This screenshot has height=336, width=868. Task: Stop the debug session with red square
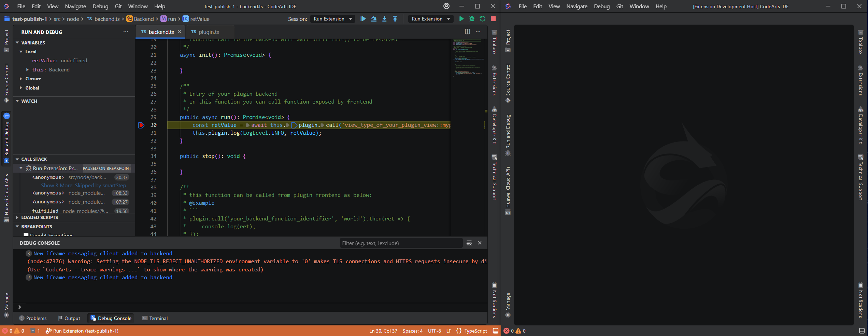[x=493, y=19]
